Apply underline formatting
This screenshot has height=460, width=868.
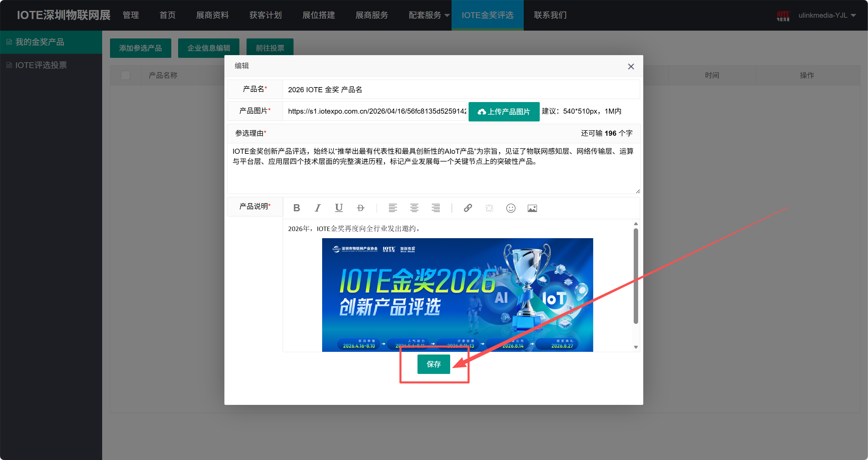(x=338, y=208)
